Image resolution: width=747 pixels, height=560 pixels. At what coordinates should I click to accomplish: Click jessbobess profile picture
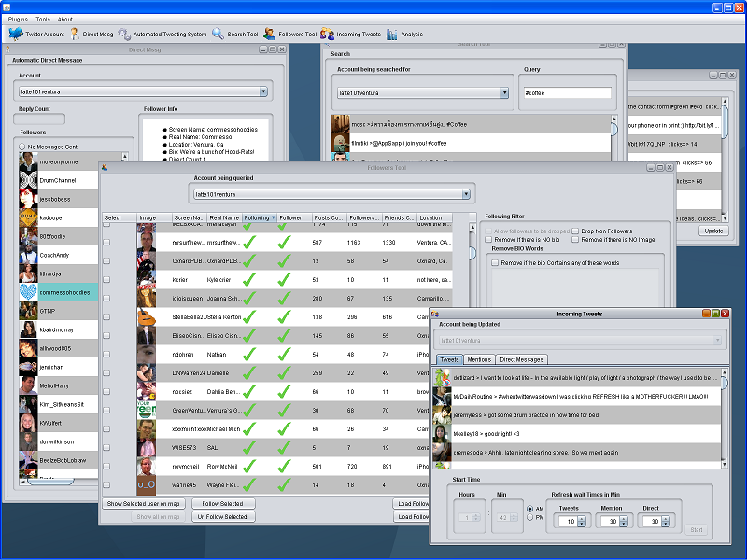tap(28, 199)
